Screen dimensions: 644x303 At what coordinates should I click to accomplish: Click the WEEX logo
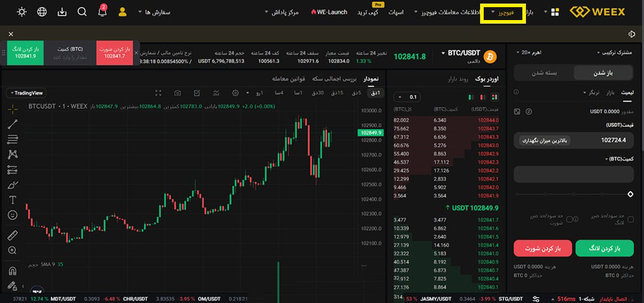point(597,12)
